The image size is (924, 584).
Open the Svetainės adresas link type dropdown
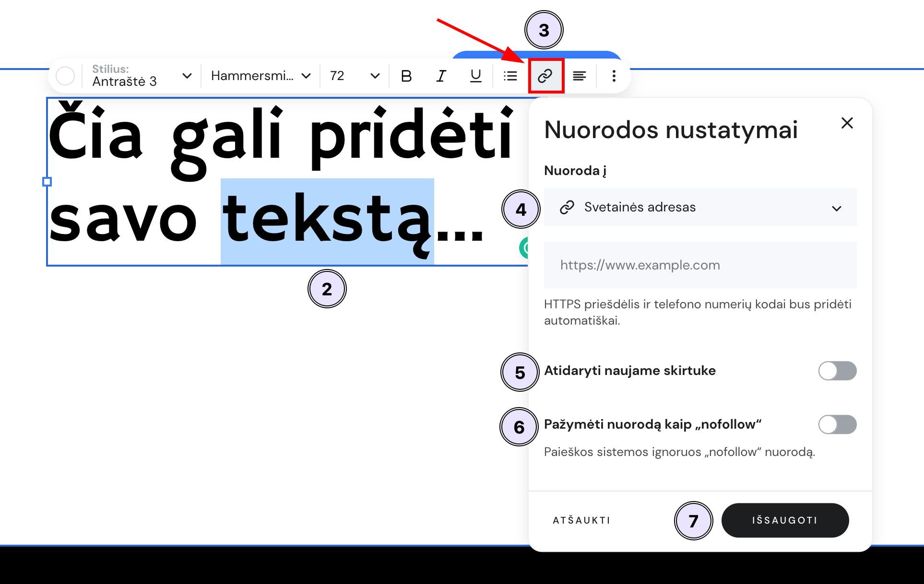click(x=838, y=208)
